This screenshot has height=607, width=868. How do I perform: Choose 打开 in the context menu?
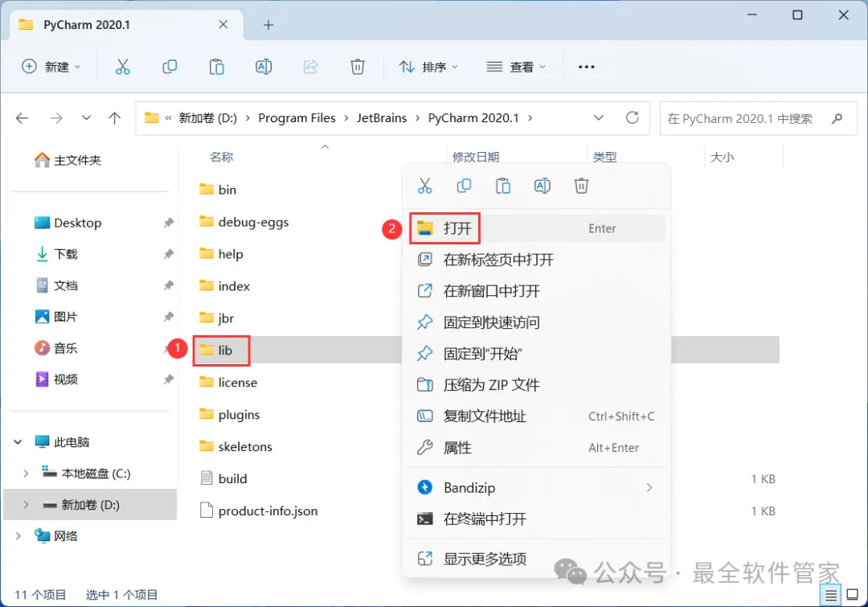(x=536, y=228)
